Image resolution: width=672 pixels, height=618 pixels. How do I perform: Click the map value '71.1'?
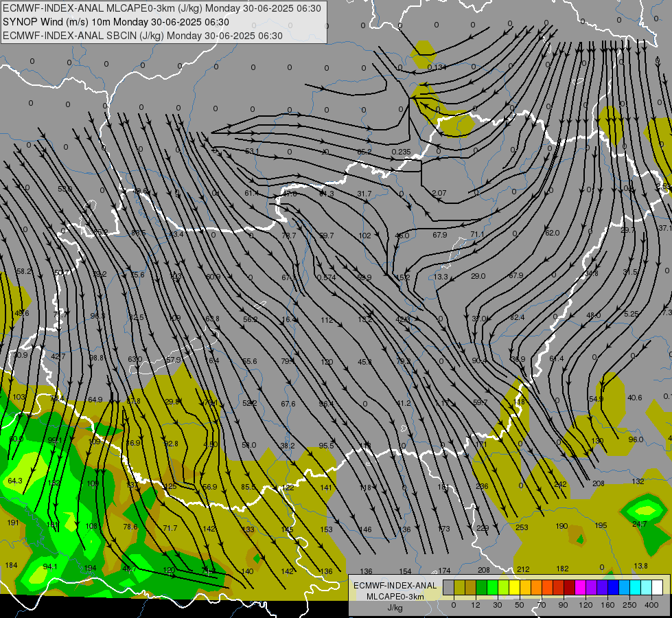(x=477, y=234)
